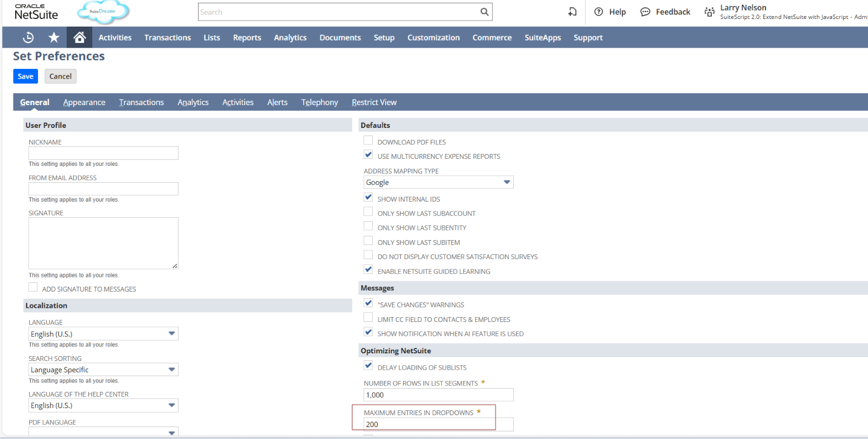The height and width of the screenshot is (439, 868).
Task: Expand the Address Mapping Type dropdown
Action: (507, 182)
